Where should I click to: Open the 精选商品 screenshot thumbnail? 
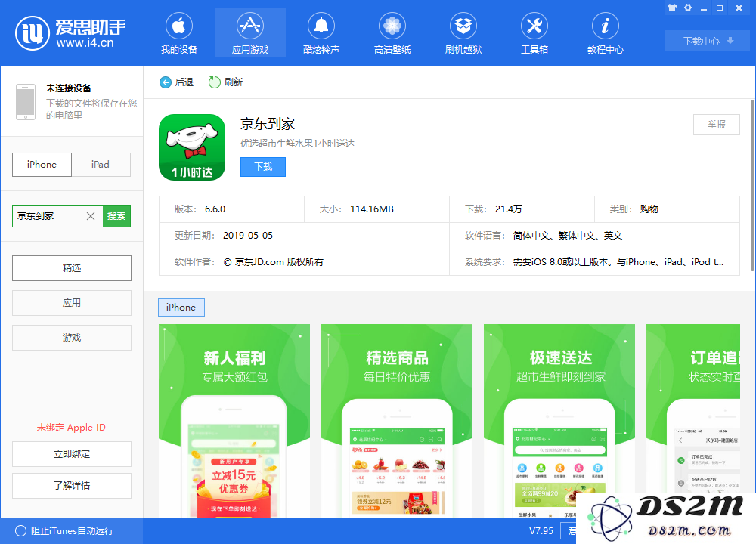coord(397,421)
